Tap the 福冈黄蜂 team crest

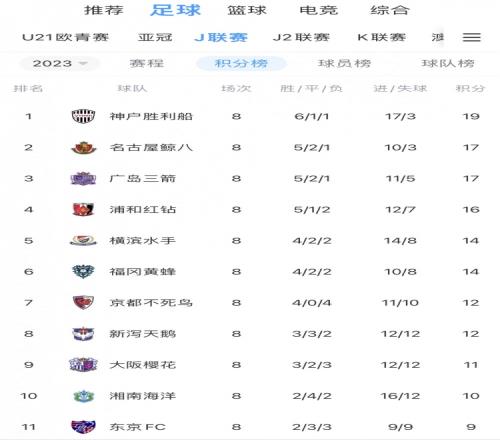pyautogui.click(x=83, y=271)
